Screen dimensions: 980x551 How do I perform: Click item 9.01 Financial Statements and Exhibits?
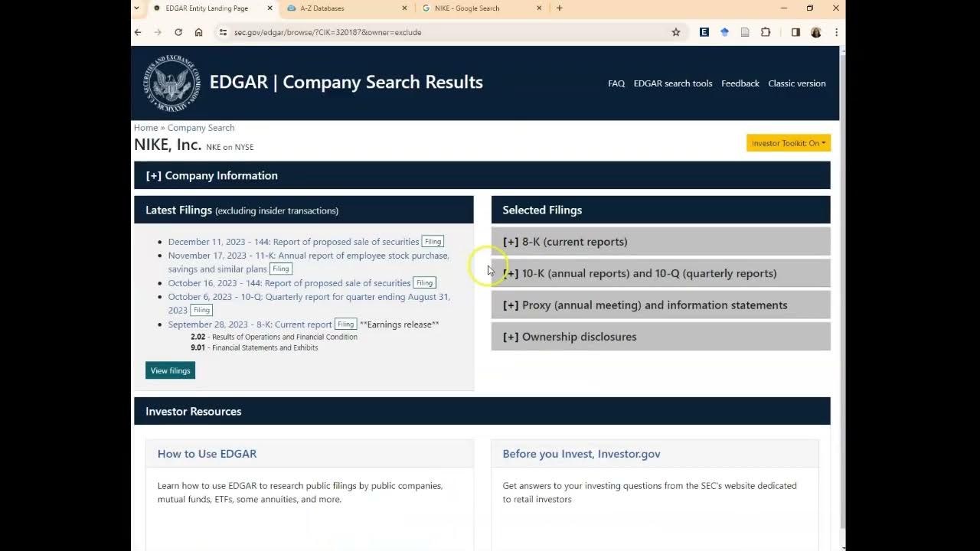[254, 347]
